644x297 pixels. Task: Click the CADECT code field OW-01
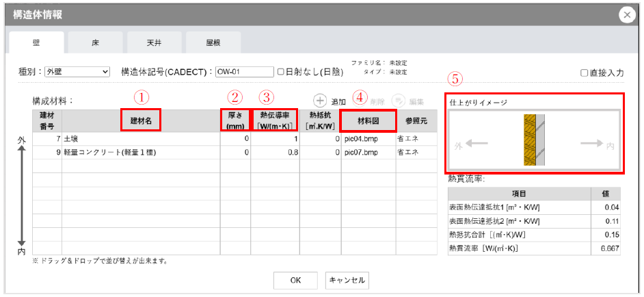(x=244, y=71)
